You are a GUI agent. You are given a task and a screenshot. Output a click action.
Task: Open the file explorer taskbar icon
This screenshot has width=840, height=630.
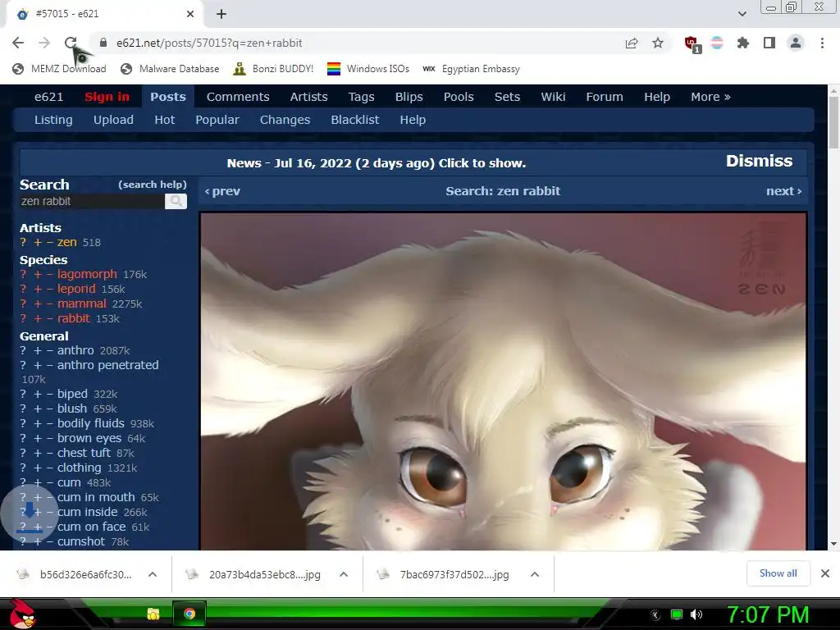(153, 614)
